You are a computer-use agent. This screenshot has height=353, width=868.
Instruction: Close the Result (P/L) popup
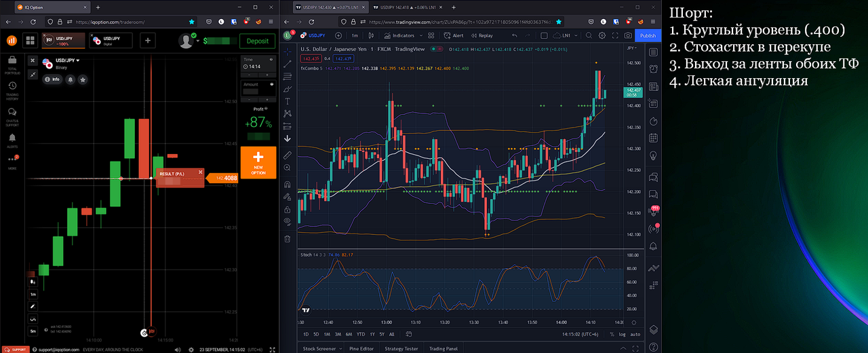click(201, 172)
